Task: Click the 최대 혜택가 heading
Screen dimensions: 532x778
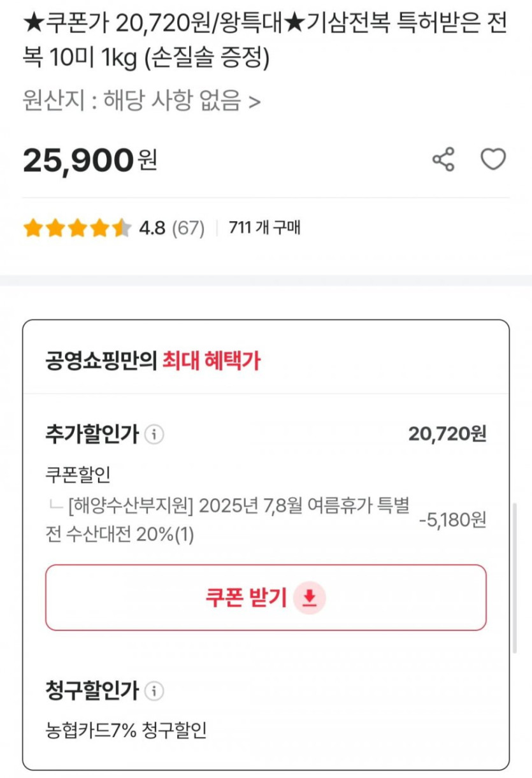Action: point(212,361)
